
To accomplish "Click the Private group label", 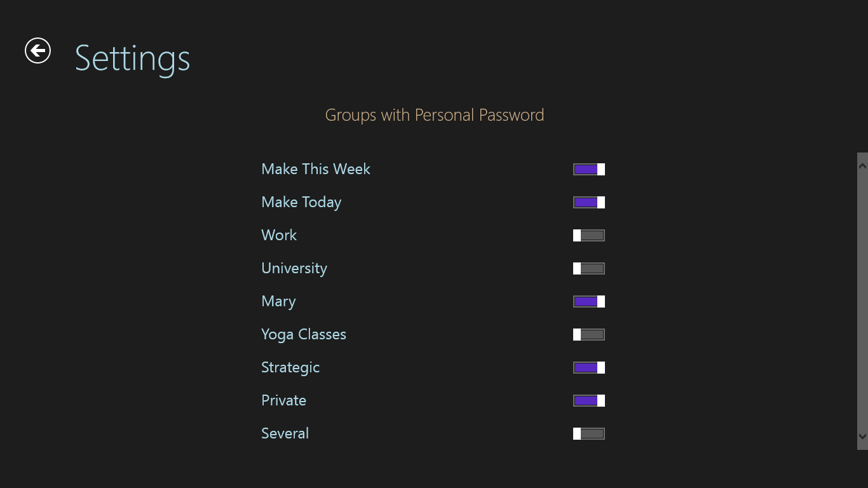I will point(283,400).
